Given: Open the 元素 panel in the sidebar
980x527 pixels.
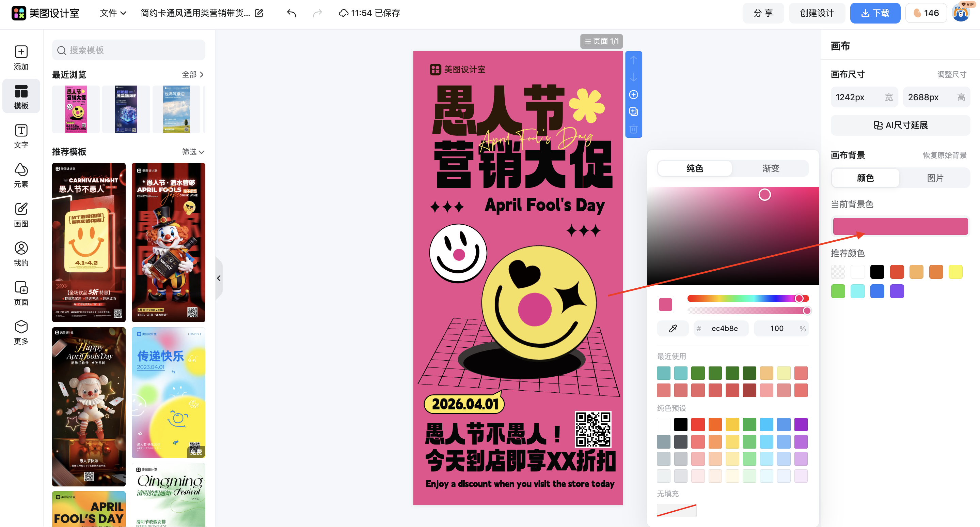Looking at the screenshot, I should 21,175.
